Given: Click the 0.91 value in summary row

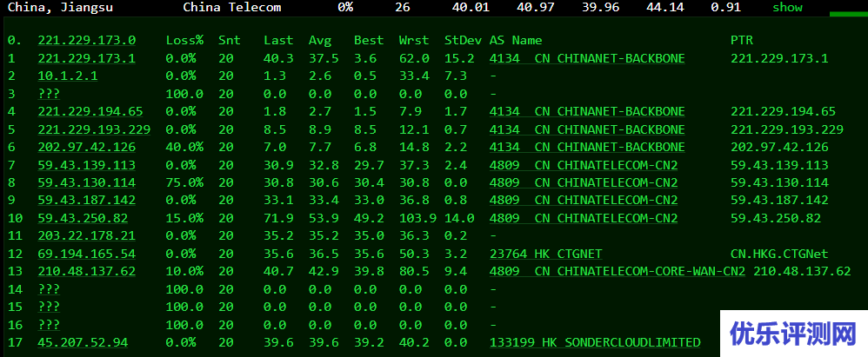Looking at the screenshot, I should point(725,7).
